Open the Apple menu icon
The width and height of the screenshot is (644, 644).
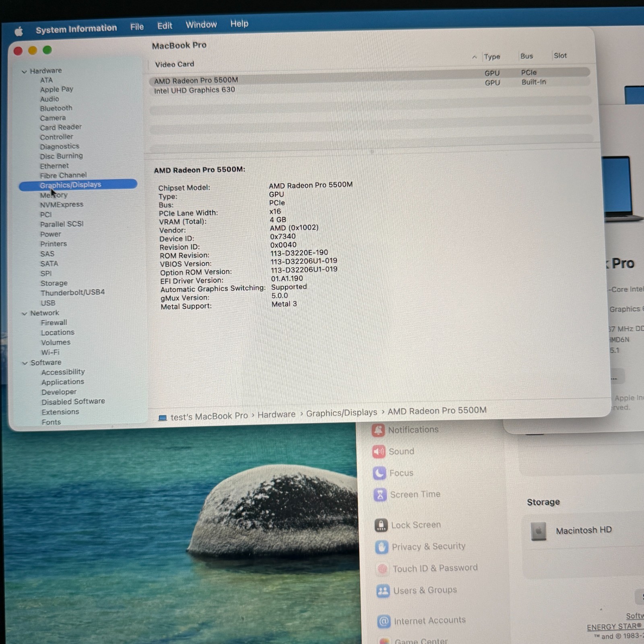click(x=19, y=31)
